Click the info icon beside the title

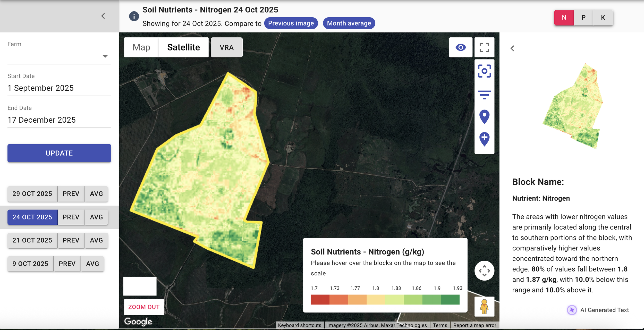tap(134, 16)
